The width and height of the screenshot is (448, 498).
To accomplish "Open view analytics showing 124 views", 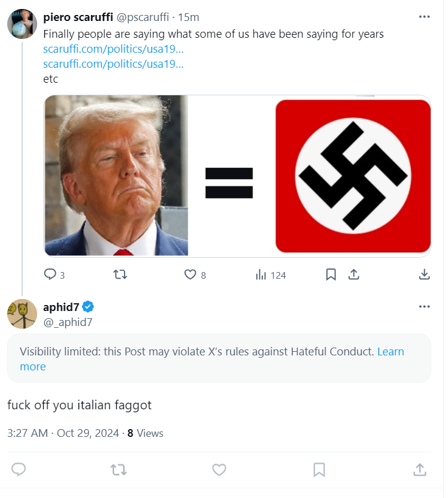I will click(x=271, y=275).
